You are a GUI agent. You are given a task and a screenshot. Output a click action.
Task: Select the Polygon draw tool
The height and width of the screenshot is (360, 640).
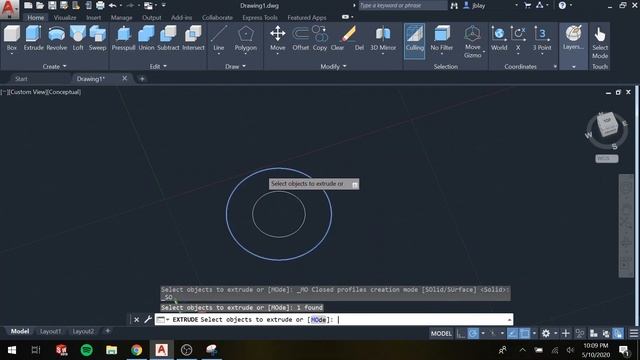click(246, 38)
